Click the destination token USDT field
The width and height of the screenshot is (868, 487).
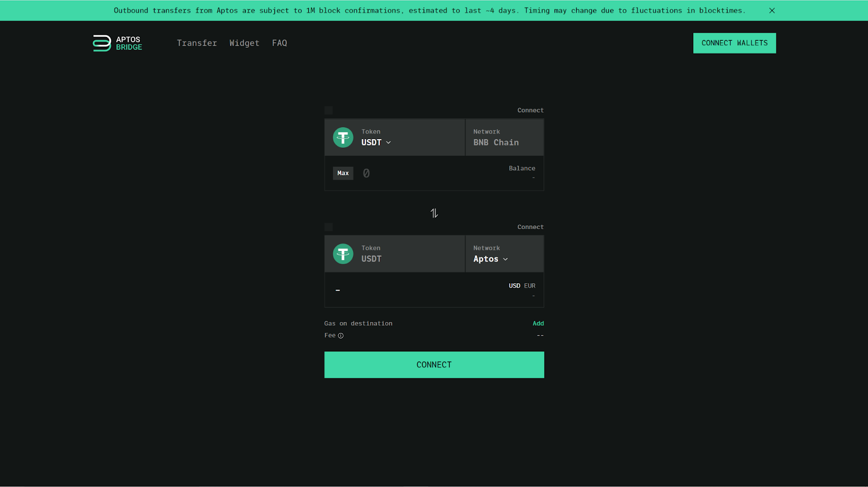pyautogui.click(x=395, y=254)
